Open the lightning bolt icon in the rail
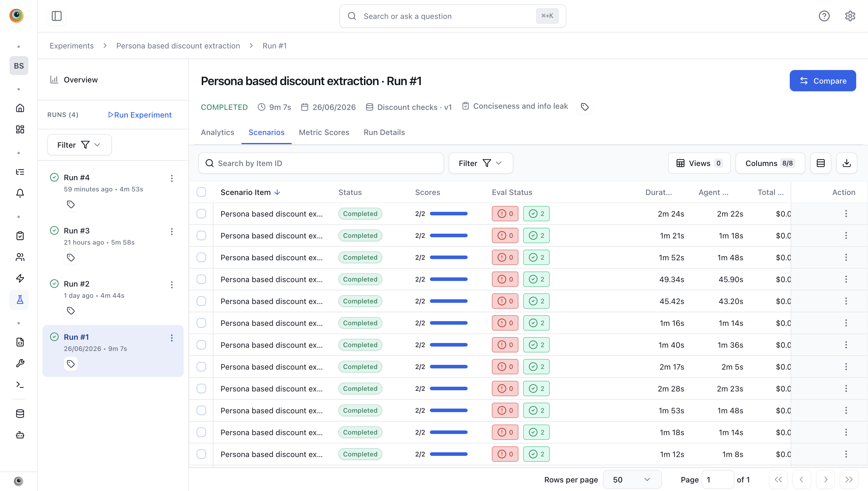Viewport: 868px width, 491px height. click(x=20, y=278)
